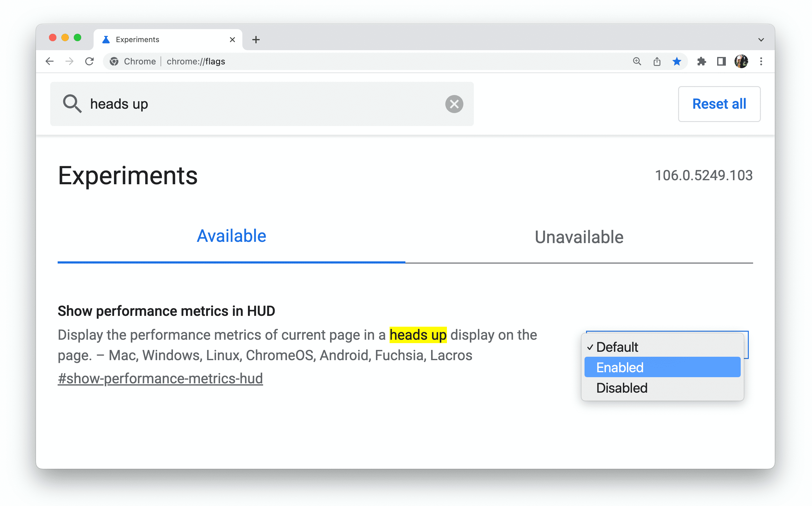Image resolution: width=812 pixels, height=506 pixels.
Task: Select the Disabled option
Action: 621,387
